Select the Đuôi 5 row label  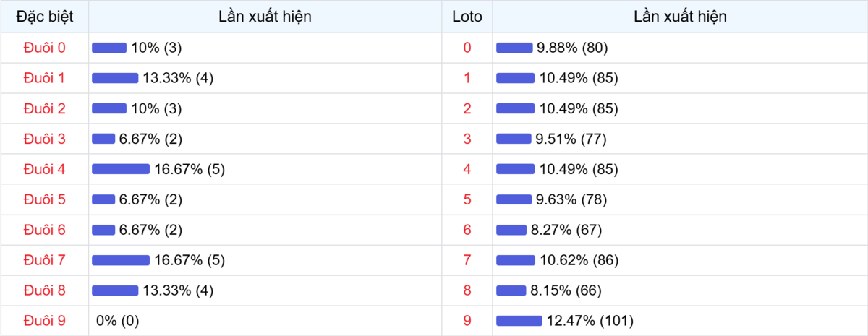[44, 199]
